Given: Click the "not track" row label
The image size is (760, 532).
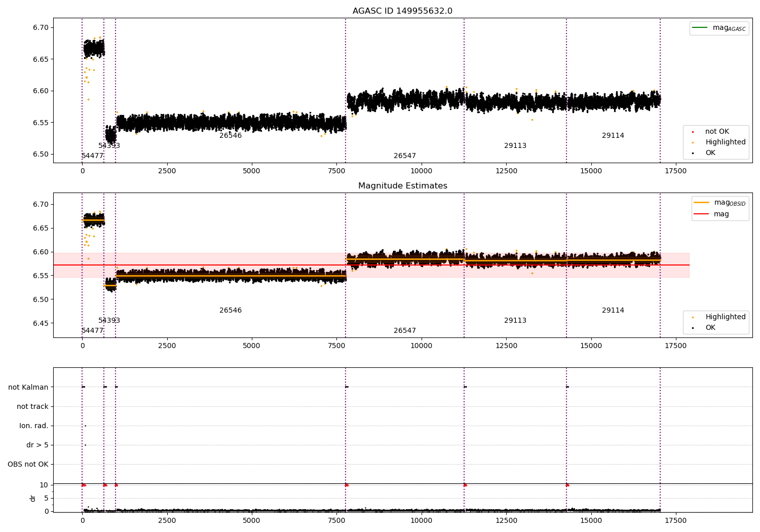Looking at the screenshot, I should [x=32, y=407].
